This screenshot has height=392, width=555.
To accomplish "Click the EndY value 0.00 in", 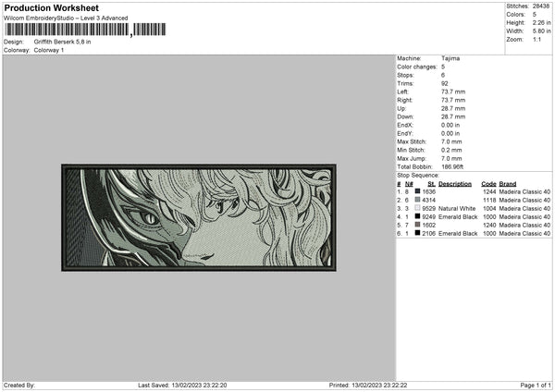I will point(450,133).
